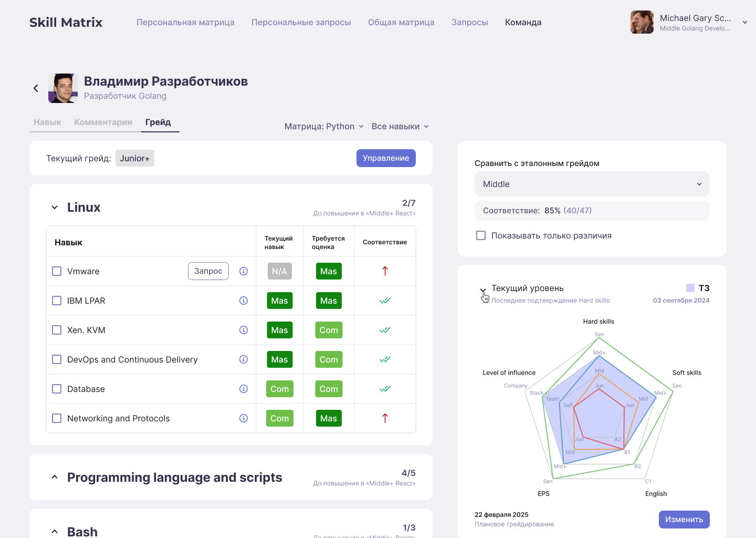Click required Mas badge in Networking and Protocols row
Viewport: 756px width, 538px height.
[x=329, y=418]
